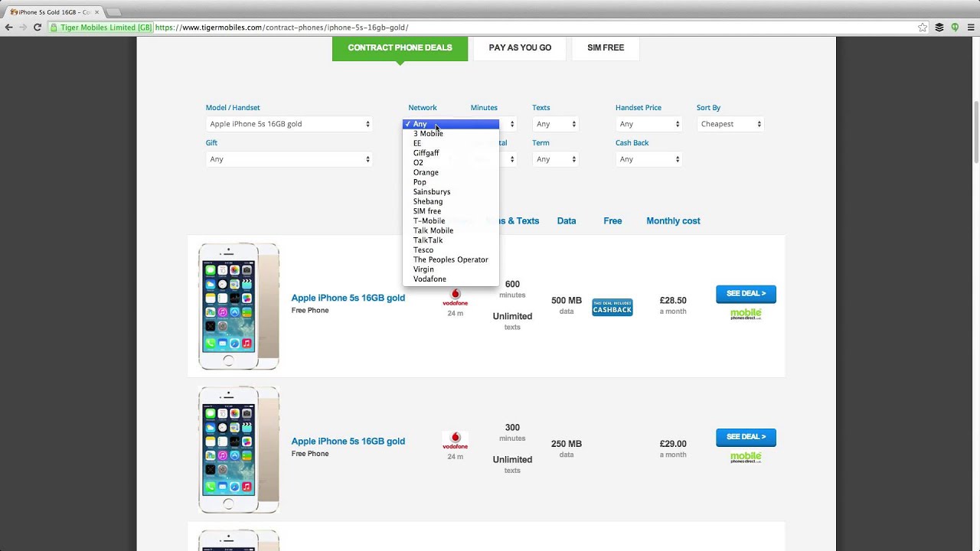Pick Shebang in the Network list
The image size is (980, 551).
click(x=450, y=201)
